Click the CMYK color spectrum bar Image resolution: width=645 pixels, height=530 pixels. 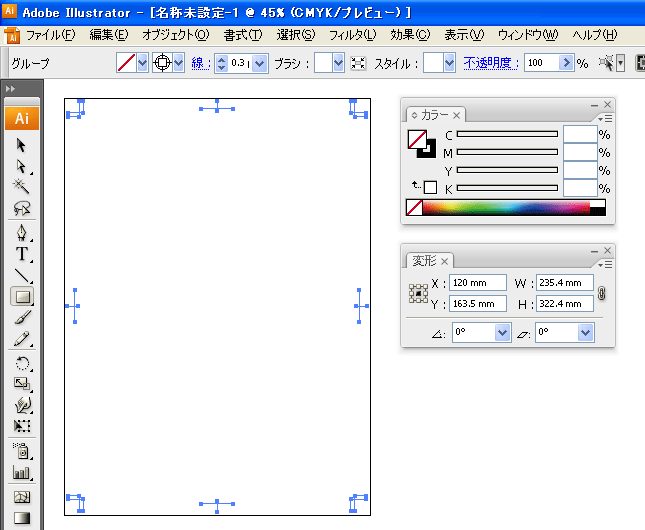[x=506, y=207]
